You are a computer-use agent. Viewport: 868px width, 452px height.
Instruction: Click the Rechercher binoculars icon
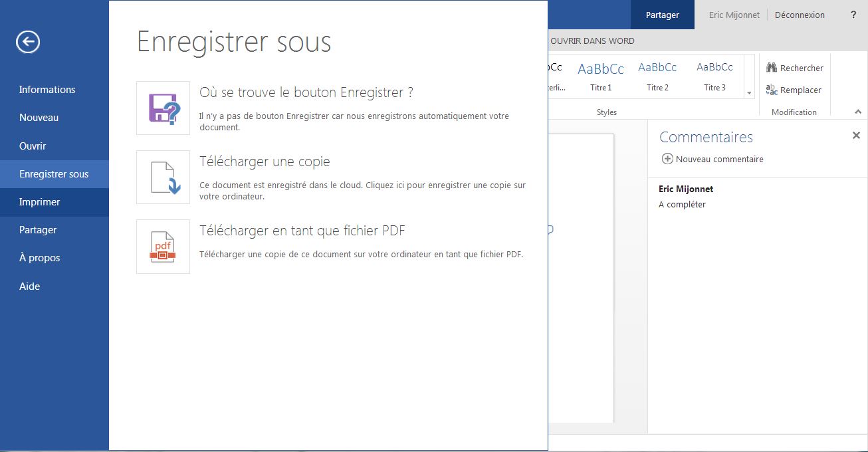point(772,68)
